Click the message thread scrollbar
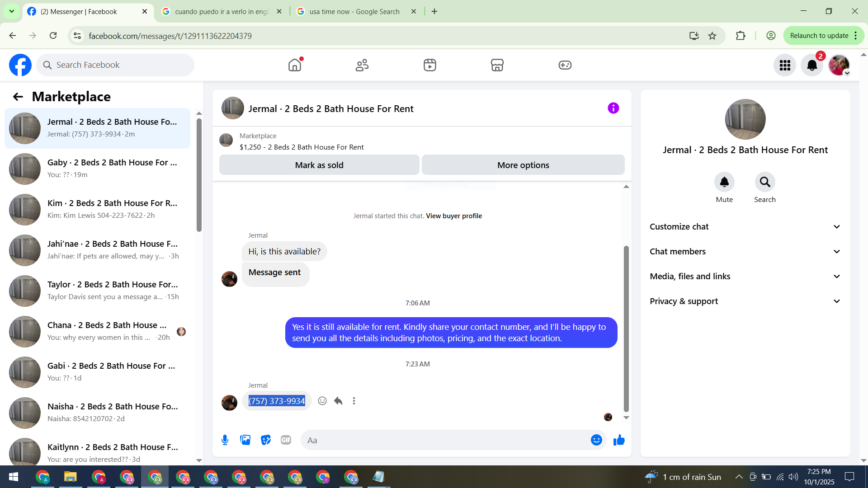Image resolution: width=868 pixels, height=488 pixels. [626, 329]
